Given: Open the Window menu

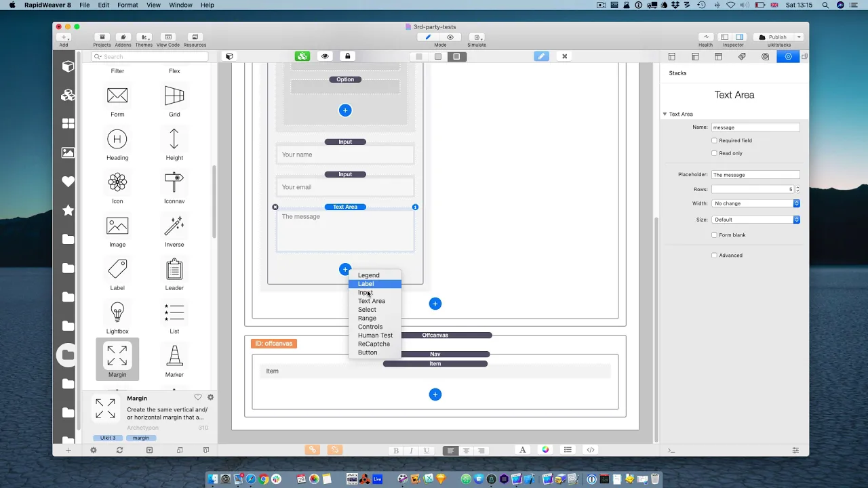Looking at the screenshot, I should [180, 5].
